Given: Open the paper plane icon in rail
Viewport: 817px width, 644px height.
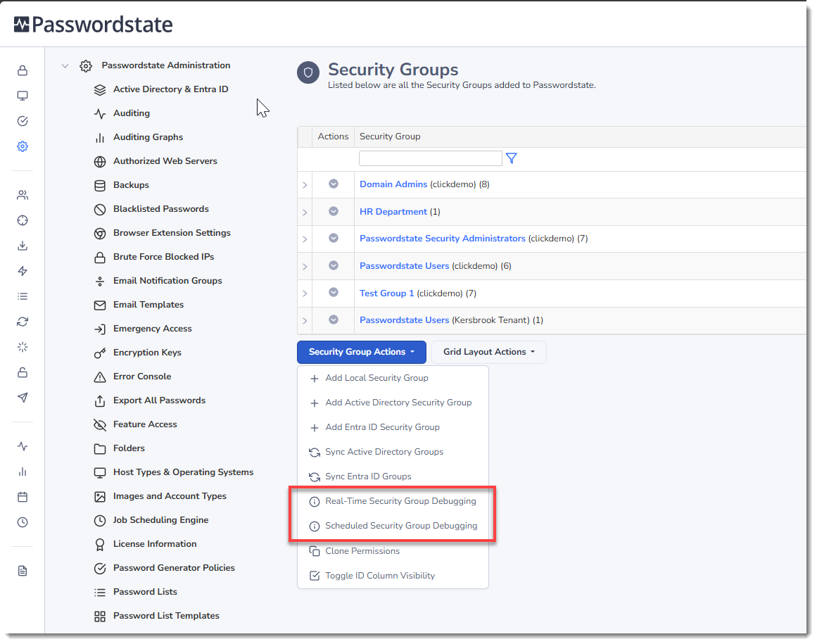Looking at the screenshot, I should pos(23,398).
